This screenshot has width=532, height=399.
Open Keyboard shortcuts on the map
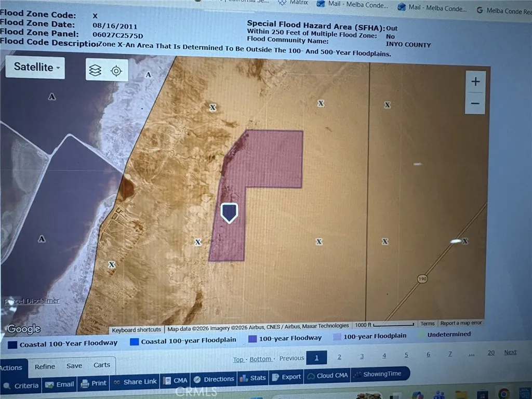pyautogui.click(x=137, y=330)
